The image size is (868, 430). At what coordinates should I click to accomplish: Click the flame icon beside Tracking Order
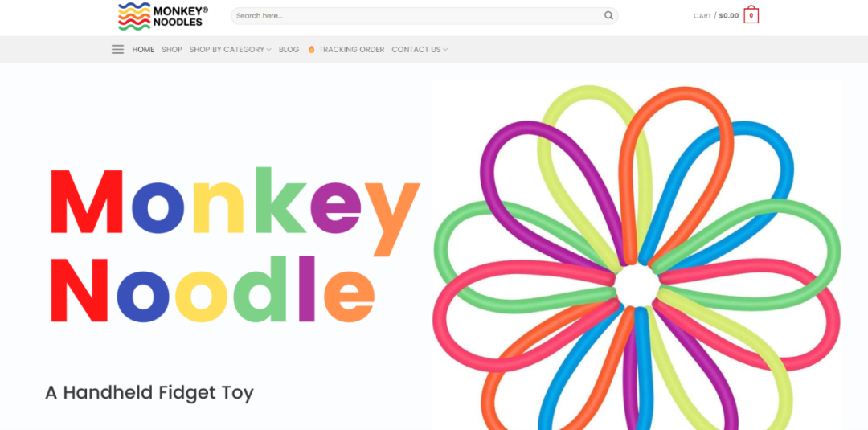(311, 49)
